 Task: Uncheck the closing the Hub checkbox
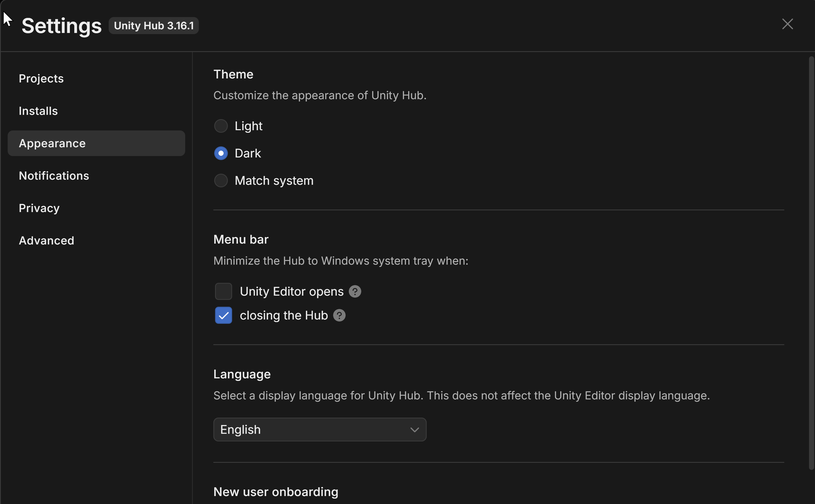click(223, 315)
